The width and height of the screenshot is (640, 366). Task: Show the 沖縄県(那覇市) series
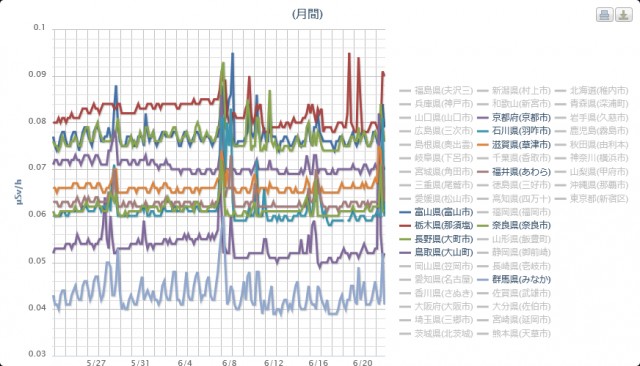tap(592, 185)
